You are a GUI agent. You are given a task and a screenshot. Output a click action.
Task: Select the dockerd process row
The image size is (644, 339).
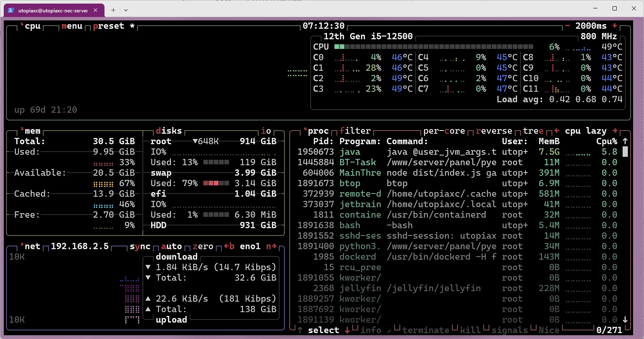(457, 257)
